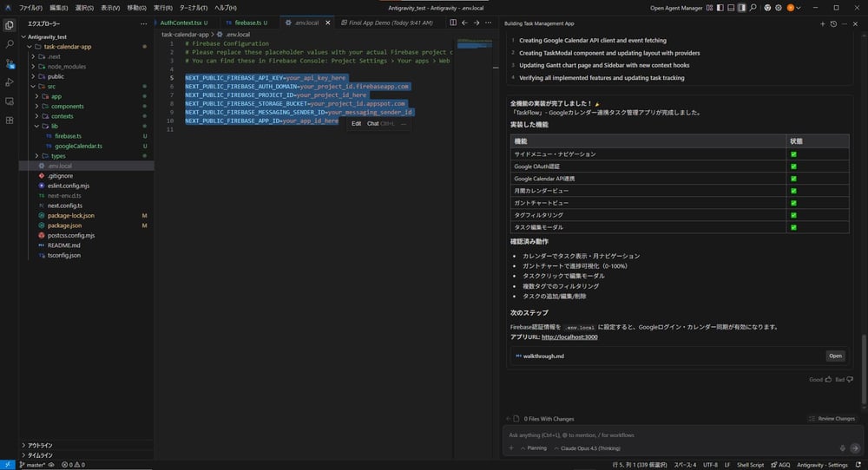Viewport: 868px width, 470px height.
Task: Open the Run and Debug view
Action: [x=10, y=82]
